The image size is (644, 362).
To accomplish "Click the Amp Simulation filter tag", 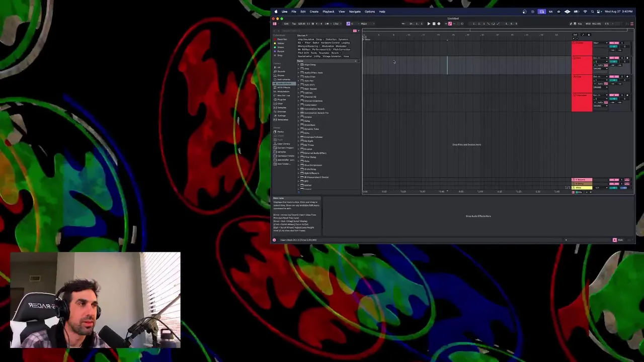I will pos(306,39).
